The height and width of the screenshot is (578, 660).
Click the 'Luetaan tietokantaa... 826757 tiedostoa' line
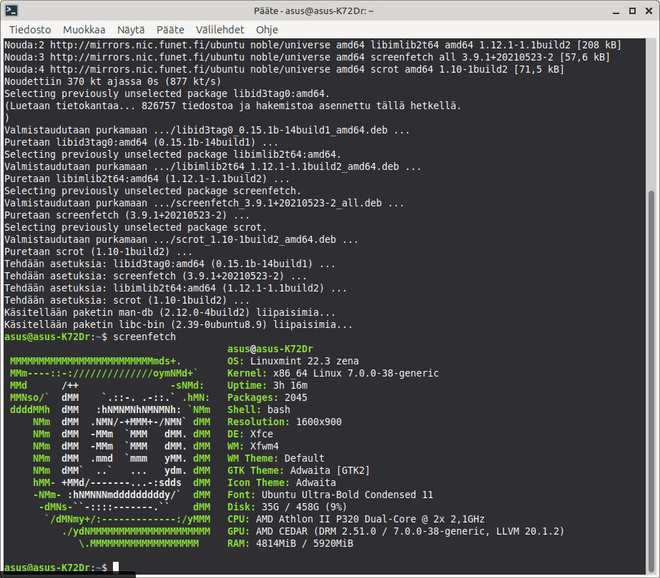tap(233, 106)
